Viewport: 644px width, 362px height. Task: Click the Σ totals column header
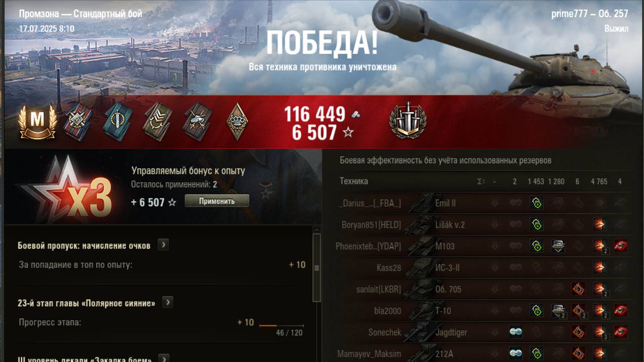(x=480, y=181)
